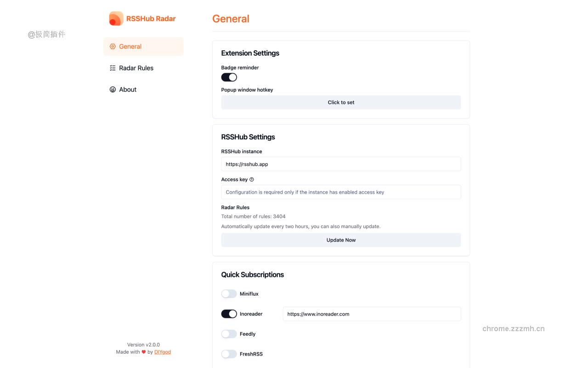Click the gear icon beside General
Viewport: 588px width, 368px height.
pyautogui.click(x=113, y=46)
